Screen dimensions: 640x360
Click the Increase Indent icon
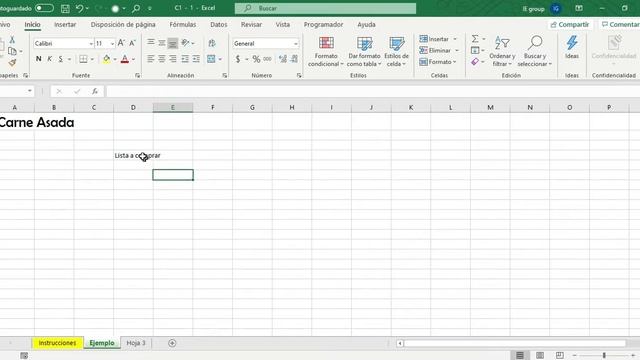click(196, 59)
